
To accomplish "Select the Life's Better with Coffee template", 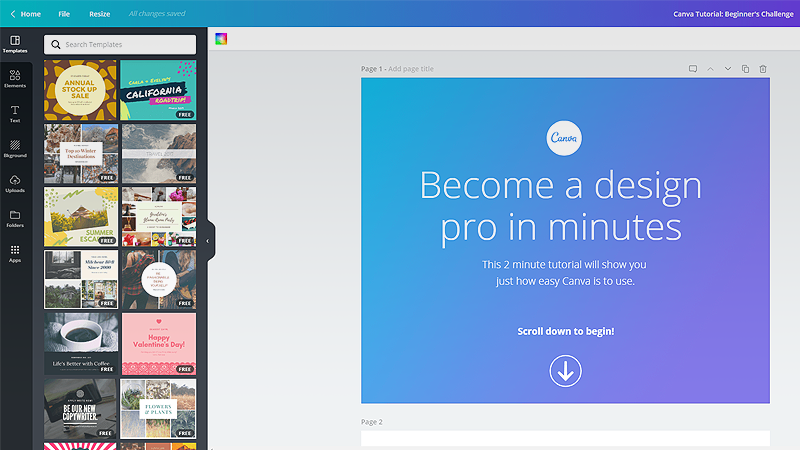I will pos(81,344).
